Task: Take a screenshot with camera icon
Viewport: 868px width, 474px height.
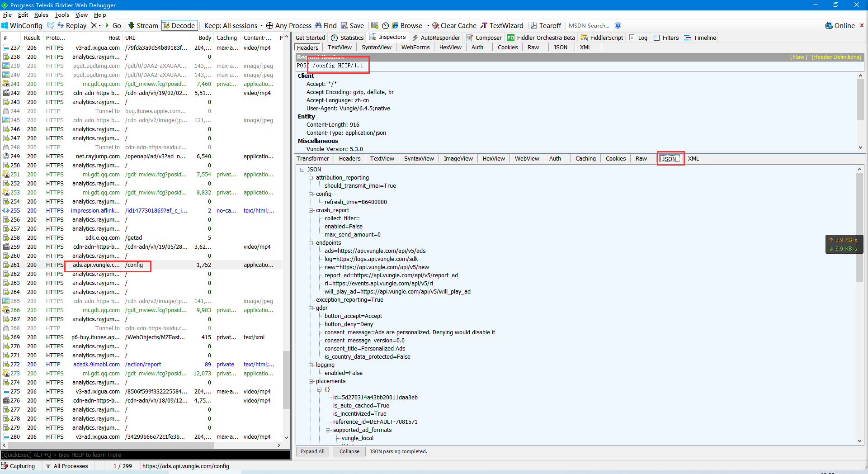Action: [375, 25]
